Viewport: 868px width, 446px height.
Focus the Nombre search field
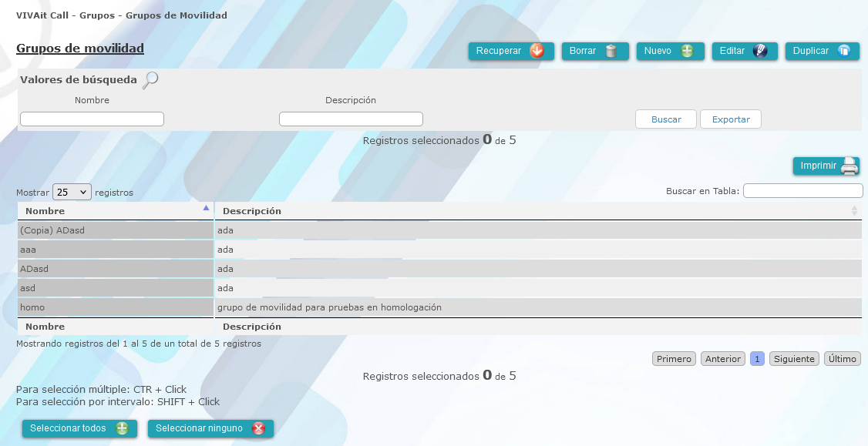click(x=92, y=119)
